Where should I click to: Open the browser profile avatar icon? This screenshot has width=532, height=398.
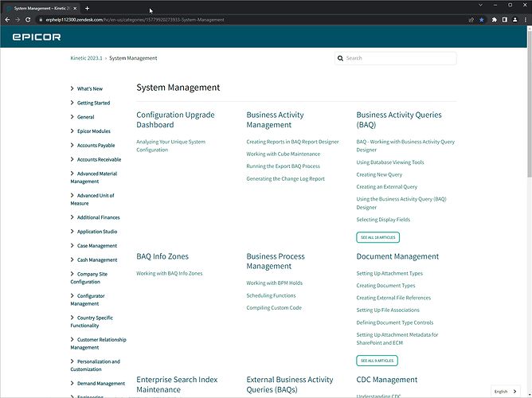(x=515, y=20)
